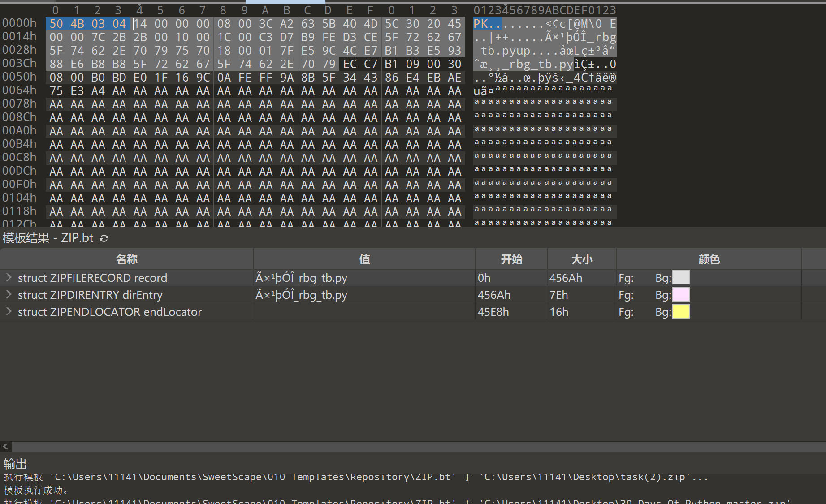Click the 00A0h address label
Screen dimensions: 826x504
coord(19,130)
